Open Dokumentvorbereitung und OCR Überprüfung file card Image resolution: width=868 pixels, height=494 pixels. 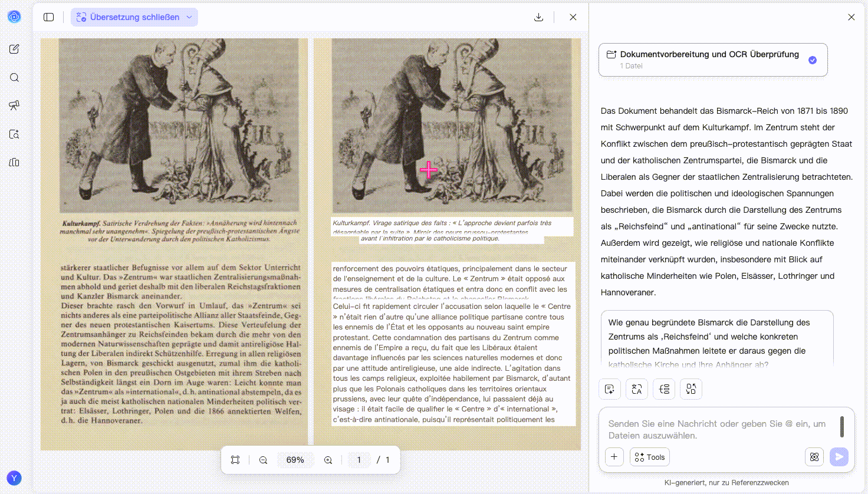[713, 60]
